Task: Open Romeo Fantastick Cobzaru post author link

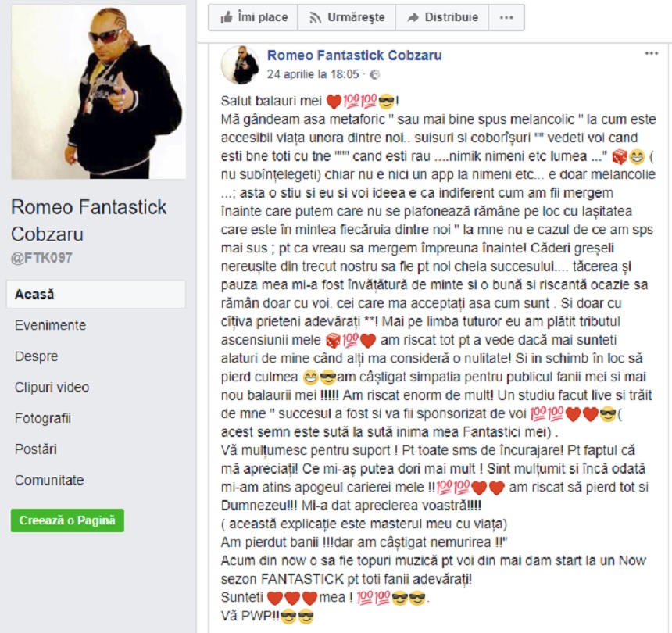Action: click(355, 55)
